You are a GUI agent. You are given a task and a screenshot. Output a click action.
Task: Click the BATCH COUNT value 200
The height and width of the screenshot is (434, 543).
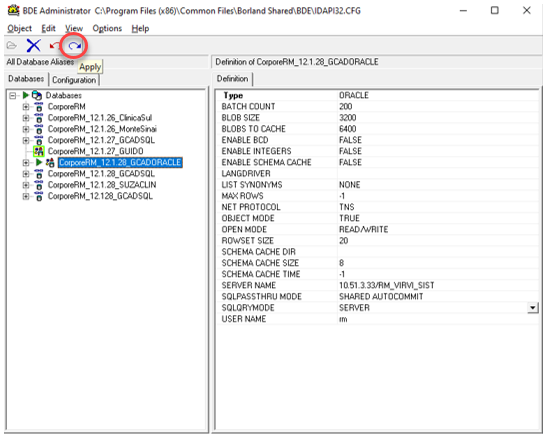[x=346, y=106]
